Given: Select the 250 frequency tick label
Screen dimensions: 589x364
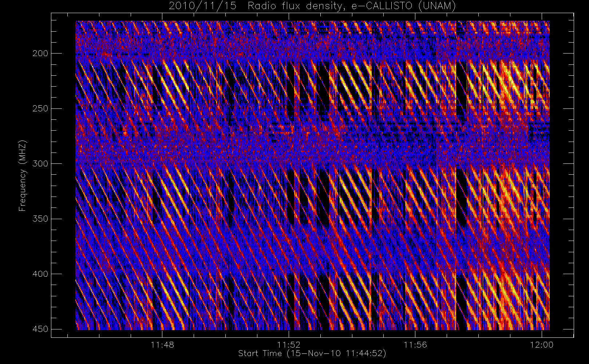Looking at the screenshot, I should 40,108.
